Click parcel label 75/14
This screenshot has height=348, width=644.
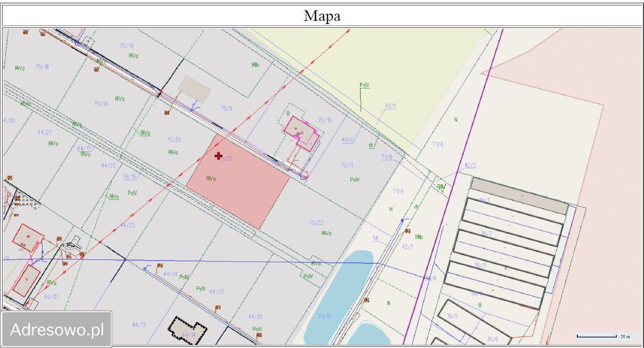[x=127, y=46]
